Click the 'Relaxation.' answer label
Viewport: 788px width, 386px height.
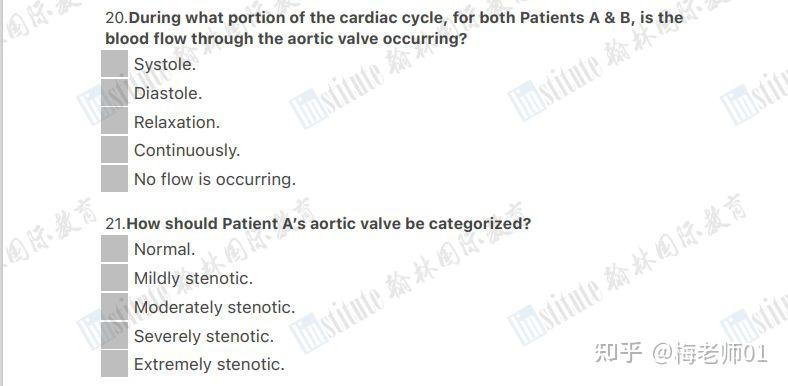[177, 122]
